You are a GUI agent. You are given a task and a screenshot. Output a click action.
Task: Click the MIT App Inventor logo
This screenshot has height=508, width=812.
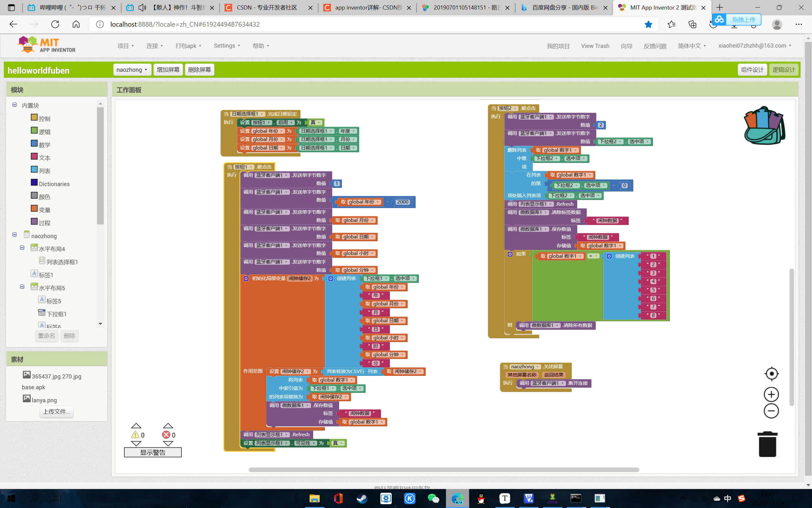47,45
